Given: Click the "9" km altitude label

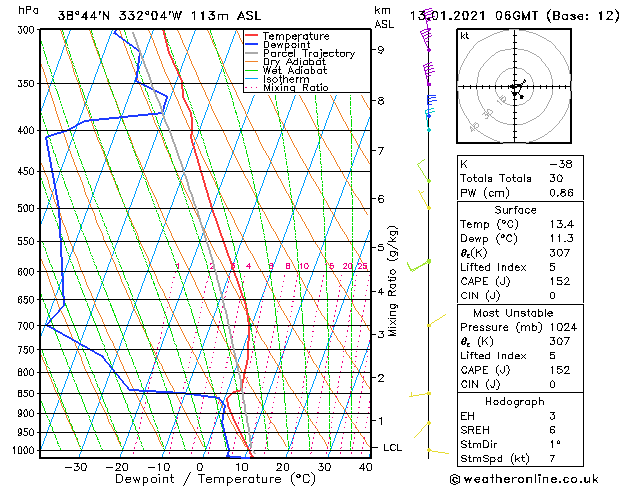Looking at the screenshot, I should click(380, 50).
